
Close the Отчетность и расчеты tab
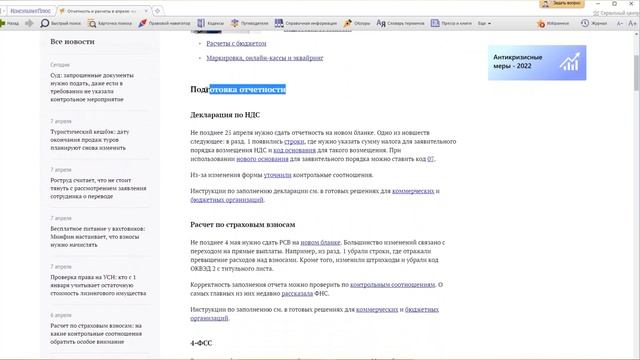(x=146, y=11)
